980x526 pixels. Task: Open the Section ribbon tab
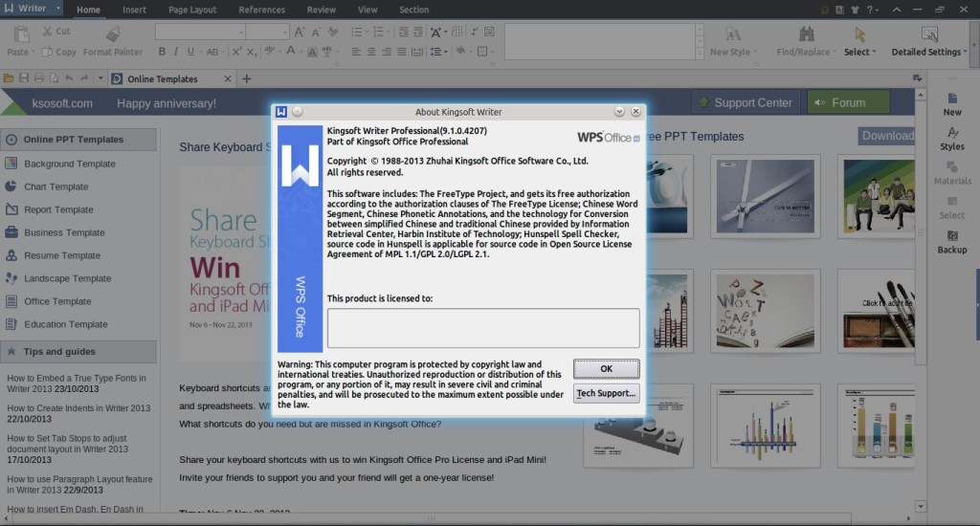tap(413, 10)
